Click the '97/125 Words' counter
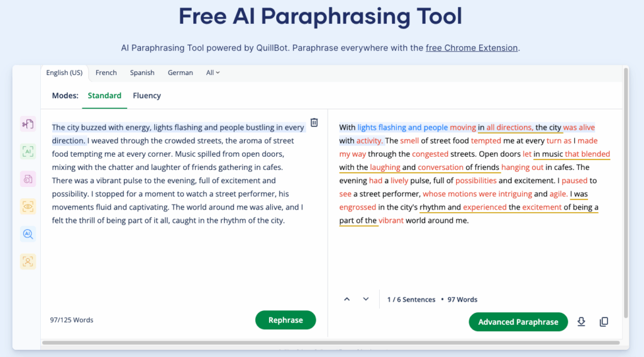644x357 pixels. coord(72,320)
